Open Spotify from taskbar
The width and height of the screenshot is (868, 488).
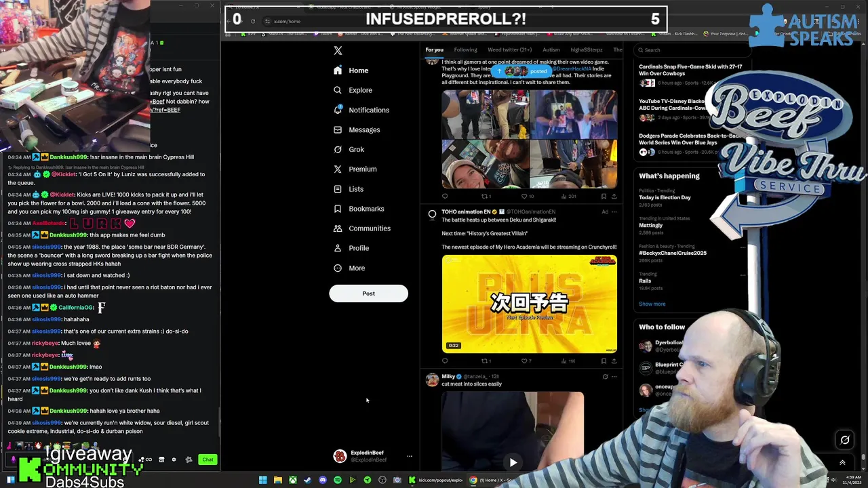[x=337, y=480]
